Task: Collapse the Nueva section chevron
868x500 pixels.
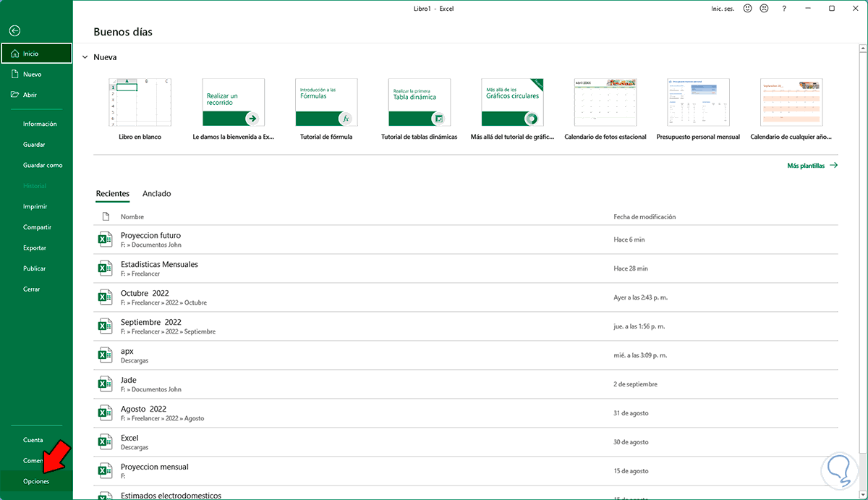Action: click(x=85, y=57)
